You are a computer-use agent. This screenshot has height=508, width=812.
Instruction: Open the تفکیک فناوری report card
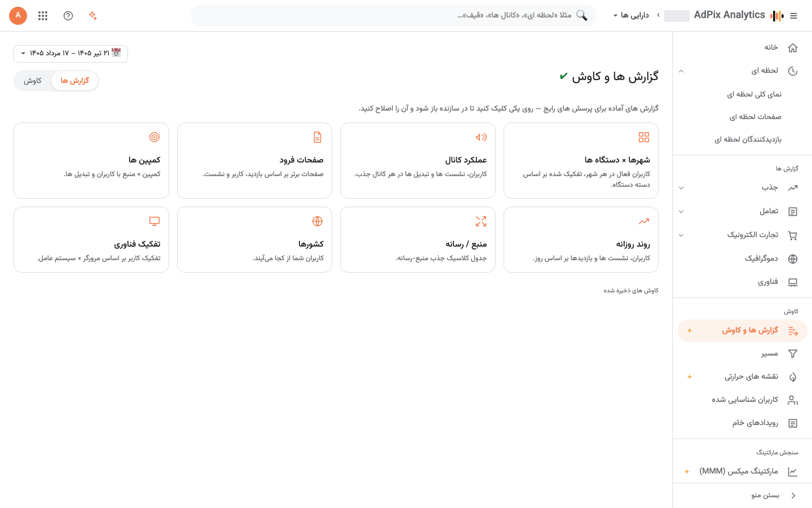coord(91,240)
